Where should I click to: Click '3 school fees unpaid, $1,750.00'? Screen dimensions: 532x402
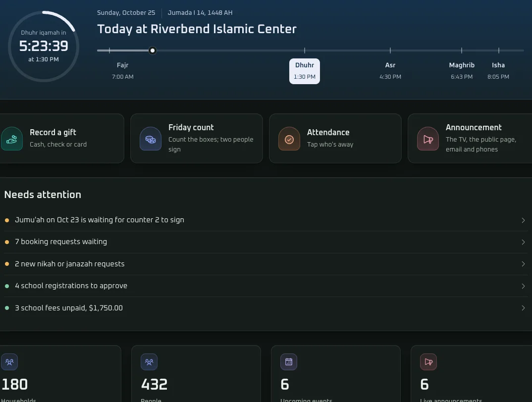pos(69,308)
